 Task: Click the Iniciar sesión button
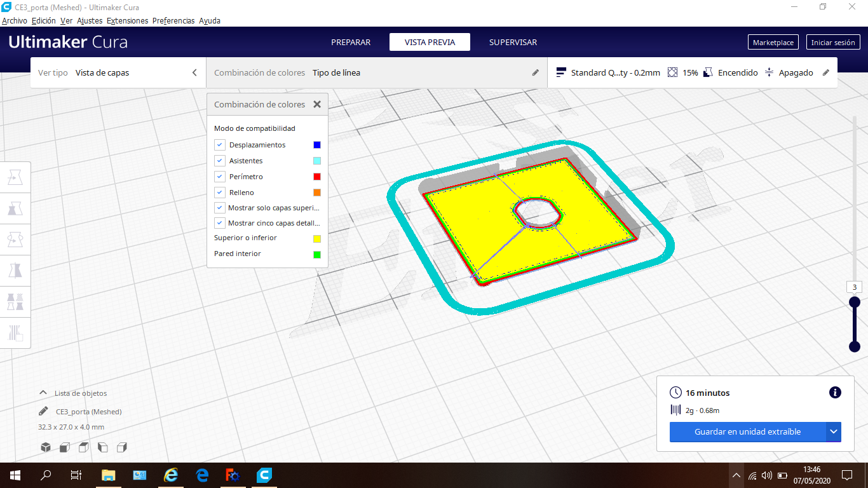tap(833, 43)
